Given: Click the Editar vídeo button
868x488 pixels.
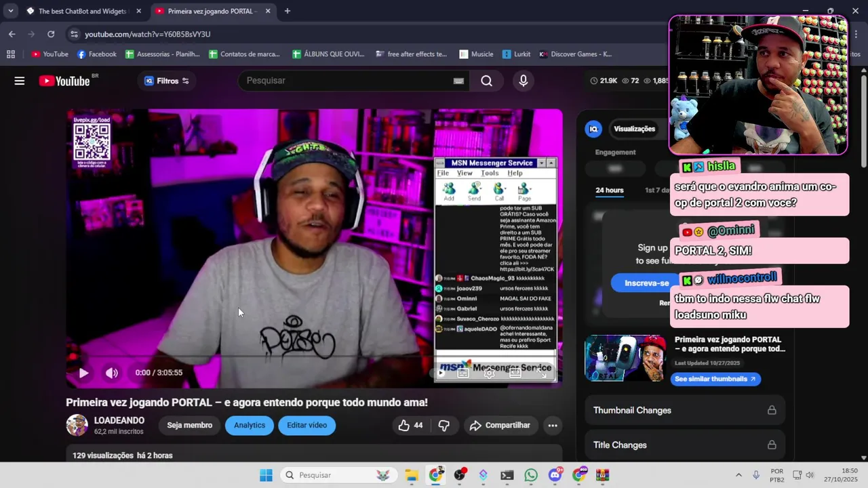Looking at the screenshot, I should pyautogui.click(x=307, y=425).
